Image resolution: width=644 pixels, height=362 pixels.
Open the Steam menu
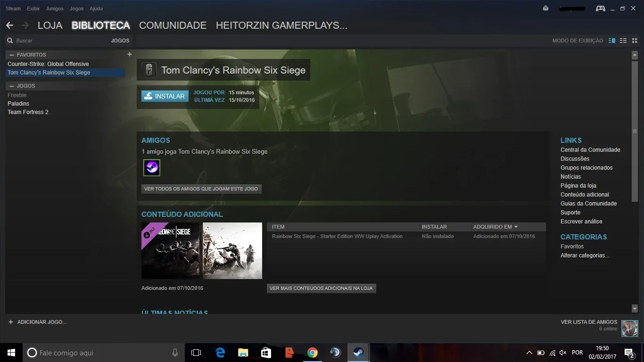coord(13,8)
